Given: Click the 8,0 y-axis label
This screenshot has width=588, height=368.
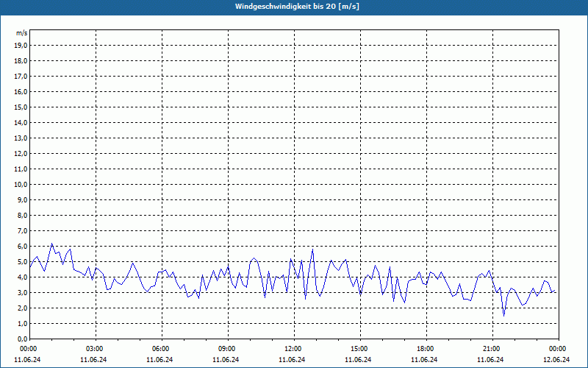Looking at the screenshot, I should [x=22, y=216].
